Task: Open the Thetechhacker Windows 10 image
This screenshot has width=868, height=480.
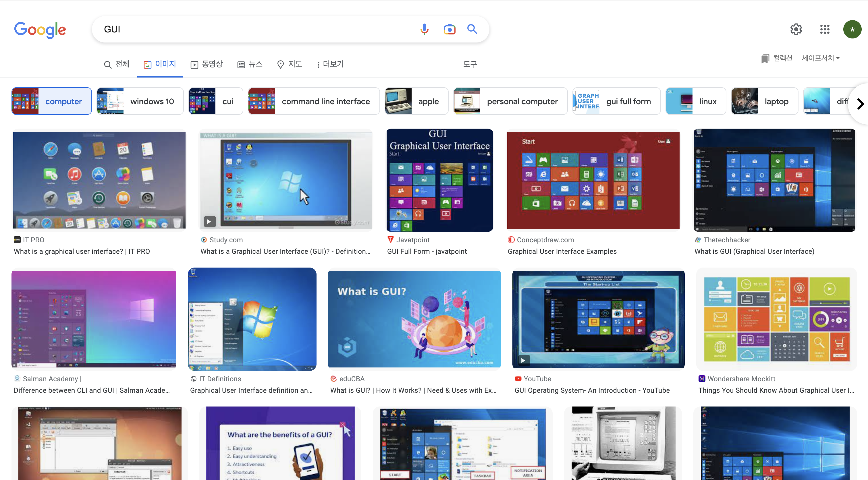Action: [774, 180]
